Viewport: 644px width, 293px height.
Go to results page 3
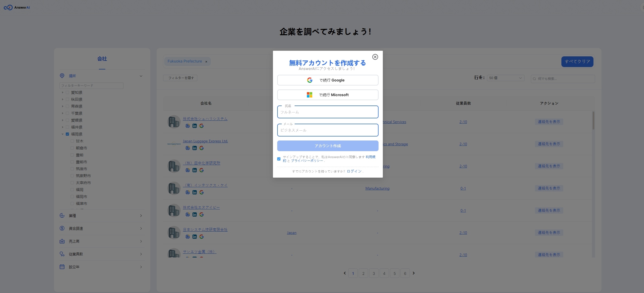(x=374, y=273)
